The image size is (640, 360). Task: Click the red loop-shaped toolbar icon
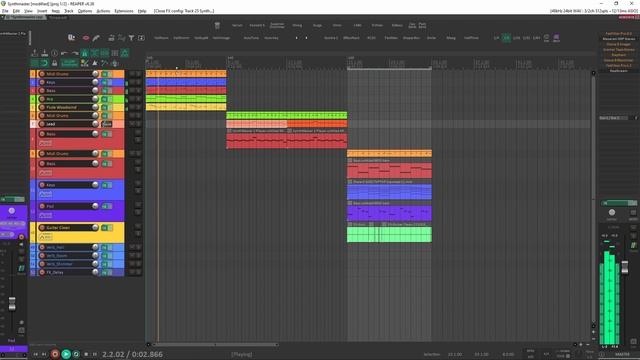click(86, 38)
